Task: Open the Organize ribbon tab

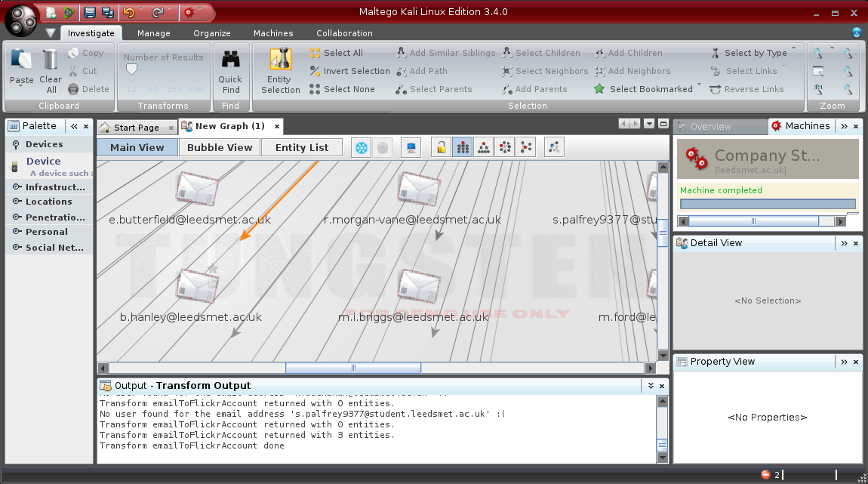Action: (212, 33)
